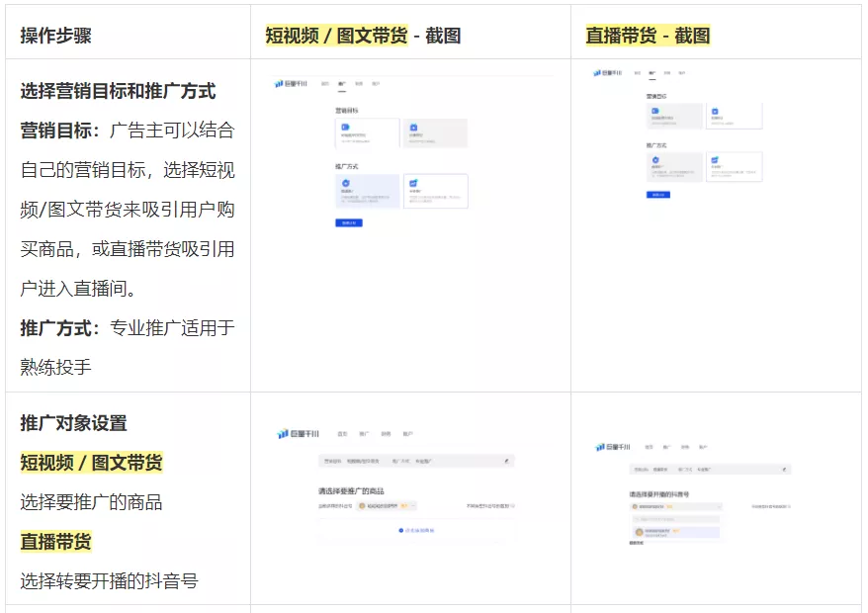Open 推广 tab in 直播带货 推广对象设置-row screenshot
The height and width of the screenshot is (613, 868).
[x=667, y=447]
